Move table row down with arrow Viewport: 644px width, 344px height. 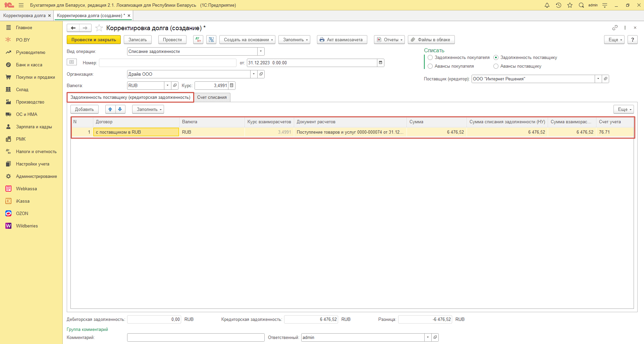coord(120,109)
